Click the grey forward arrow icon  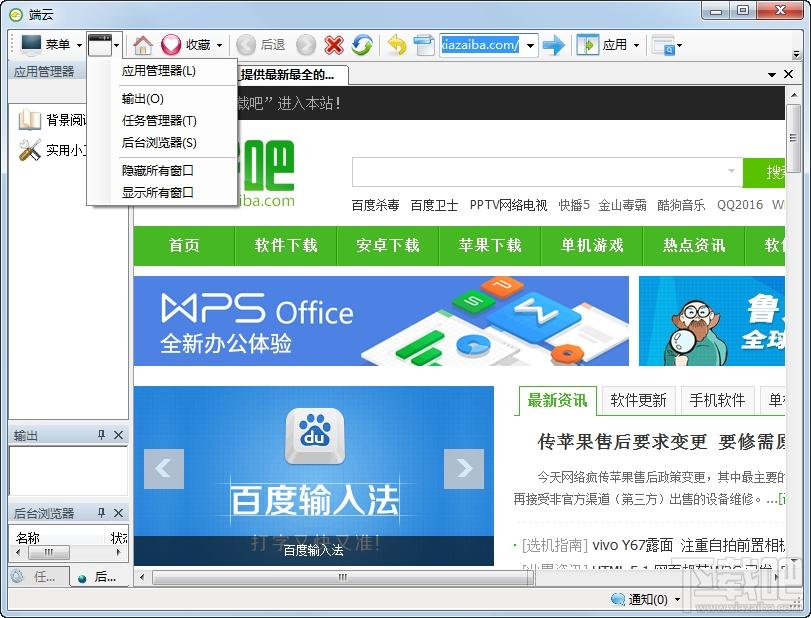click(x=306, y=46)
